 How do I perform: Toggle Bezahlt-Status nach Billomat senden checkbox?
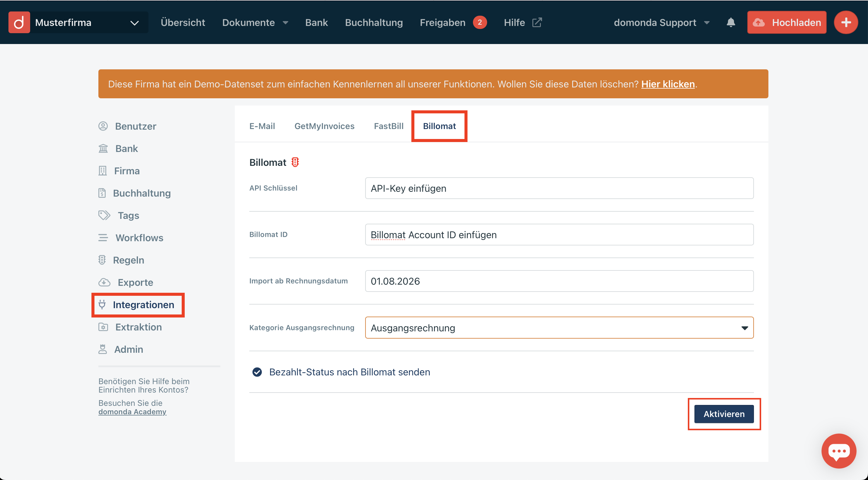coord(257,372)
